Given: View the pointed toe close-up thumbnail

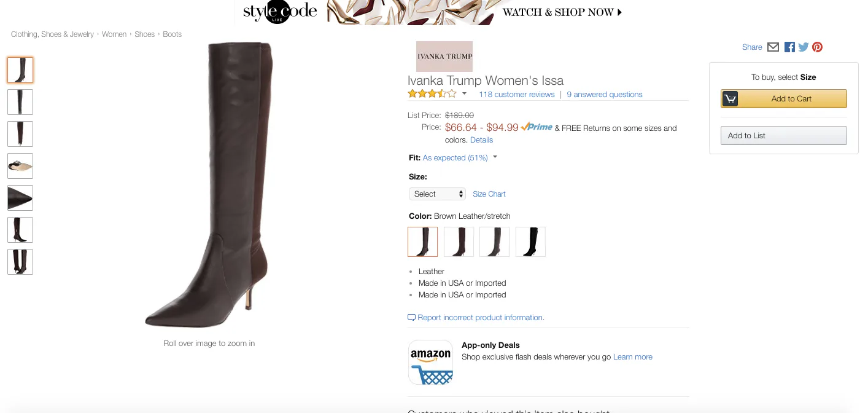Looking at the screenshot, I should (20, 198).
